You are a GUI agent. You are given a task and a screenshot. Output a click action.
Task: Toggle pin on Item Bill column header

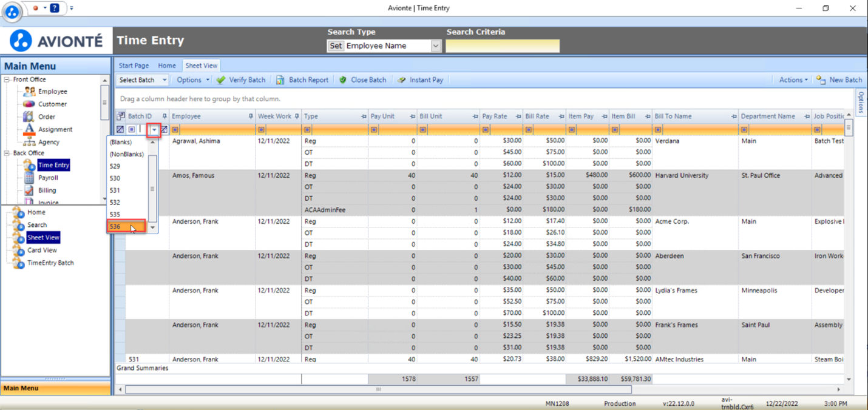coord(648,116)
